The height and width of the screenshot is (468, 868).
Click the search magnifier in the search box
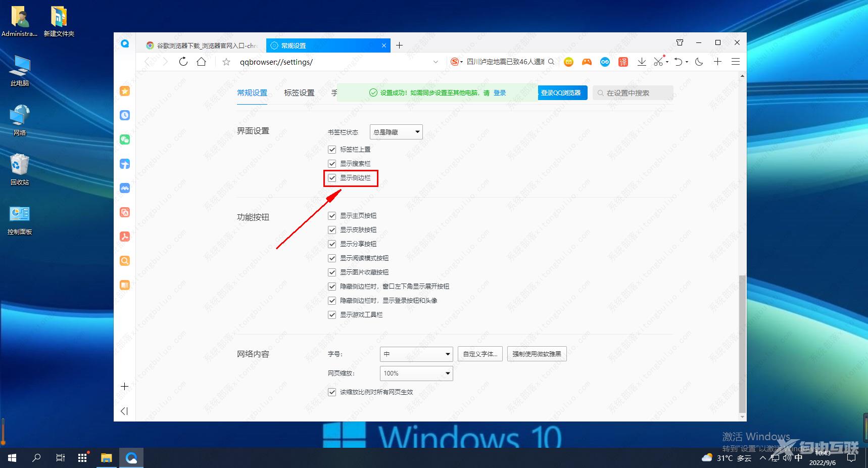pos(551,62)
